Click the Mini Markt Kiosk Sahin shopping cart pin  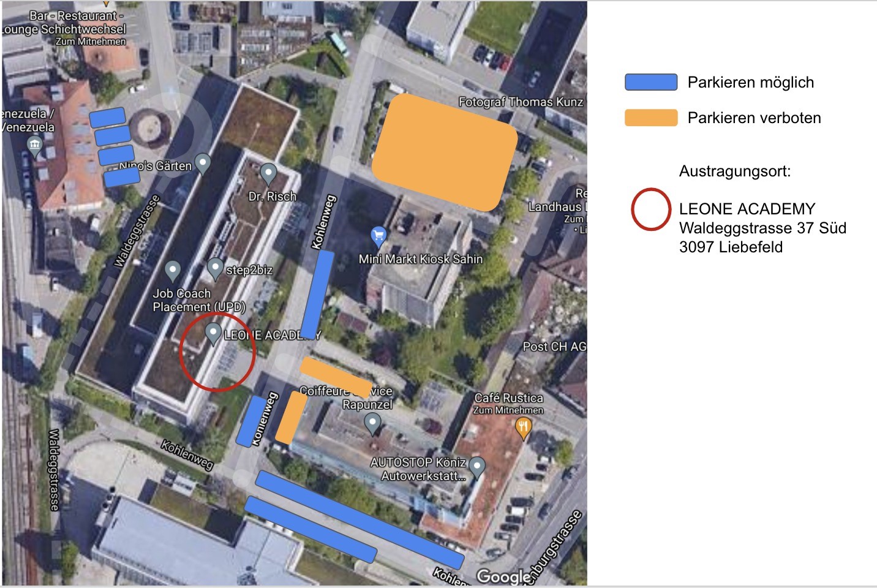(x=378, y=236)
